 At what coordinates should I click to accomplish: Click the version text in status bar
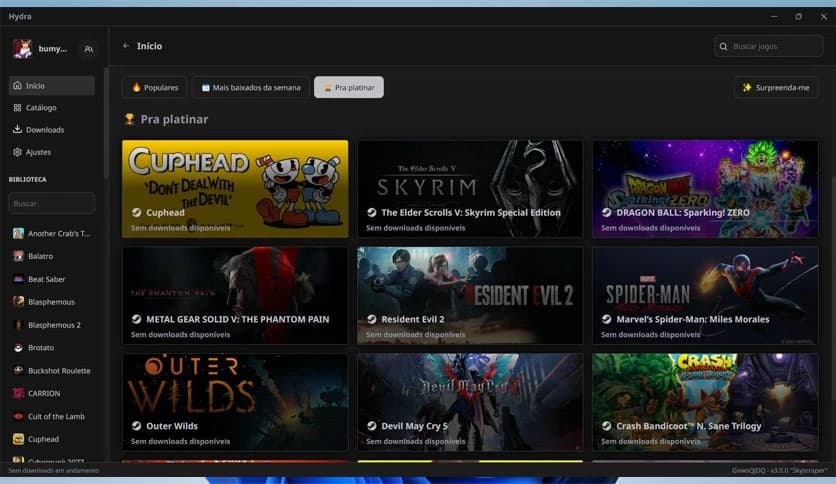pos(779,471)
